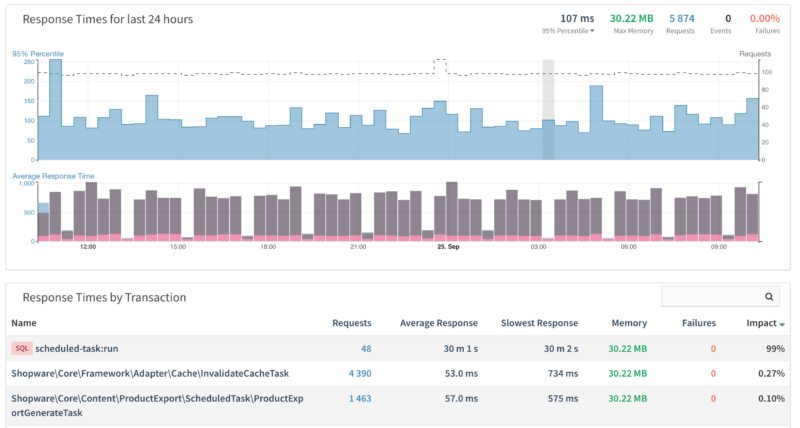Click the 107 ms percentile value
800x428 pixels.
tap(577, 18)
